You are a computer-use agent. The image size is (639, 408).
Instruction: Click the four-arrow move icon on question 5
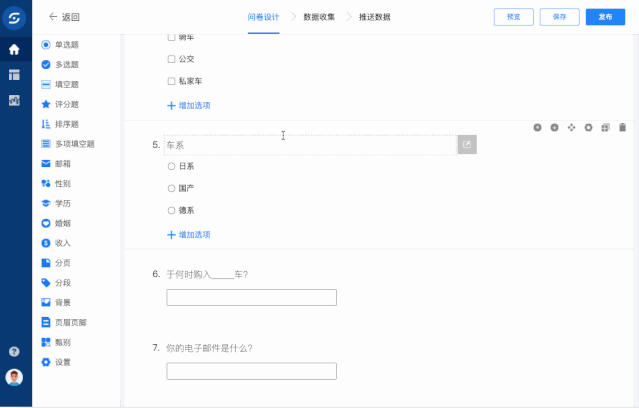pyautogui.click(x=571, y=128)
